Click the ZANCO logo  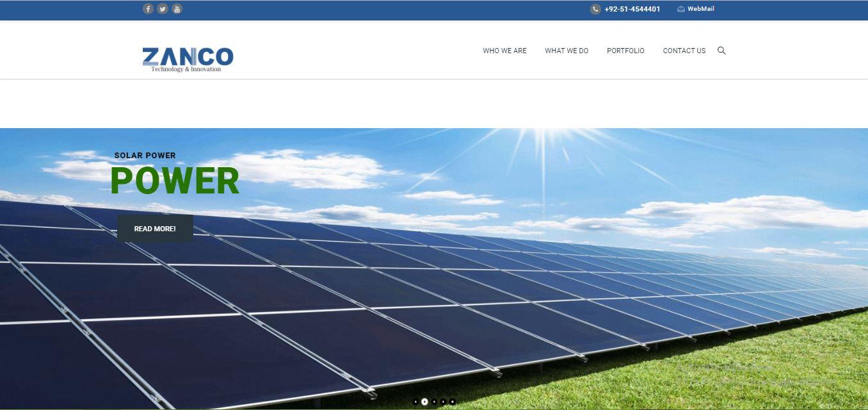(x=188, y=59)
